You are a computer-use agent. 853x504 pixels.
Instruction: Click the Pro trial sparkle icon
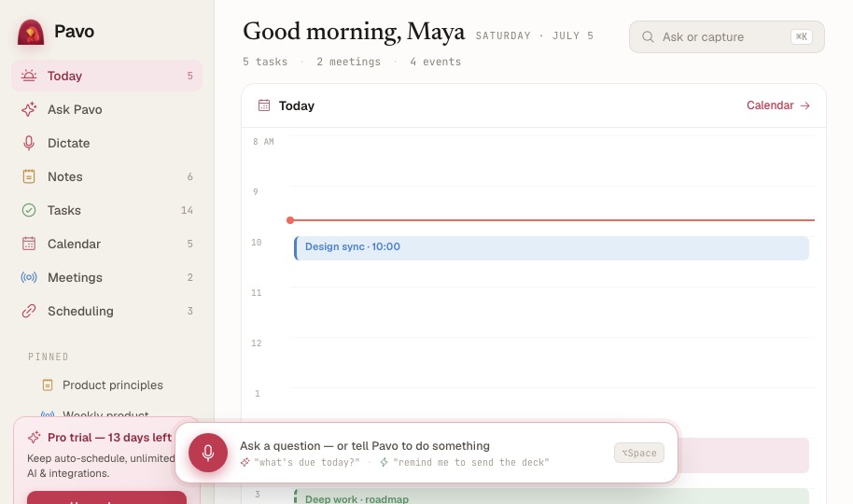35,437
